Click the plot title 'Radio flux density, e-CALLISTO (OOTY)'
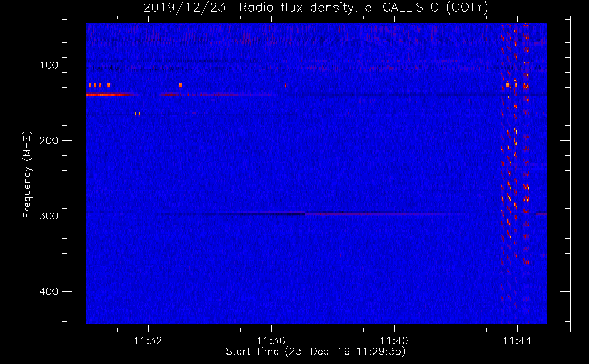This screenshot has width=589, height=364. (363, 8)
